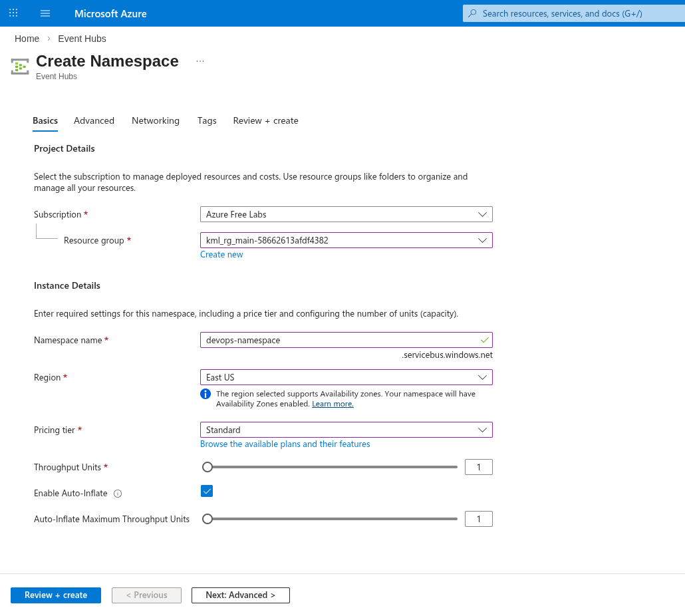The height and width of the screenshot is (616, 685).
Task: Uncheck the Enable Auto-Inflate checkbox
Action: pos(207,492)
